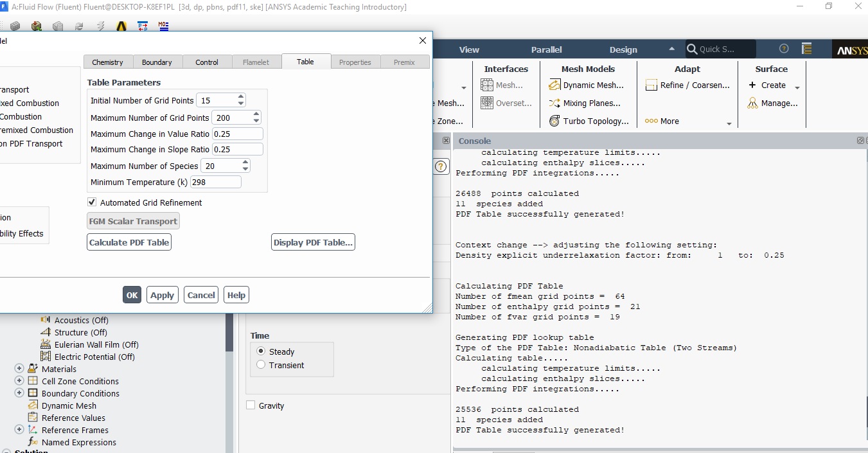Click the lightning bolt toolbar icon

[100, 26]
